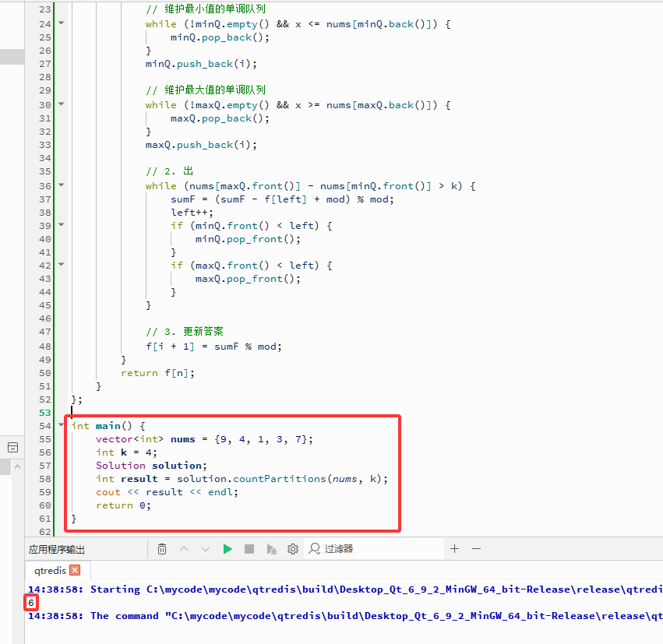This screenshot has height=644, width=663.
Task: Select the qtredis output tab
Action: tap(50, 571)
